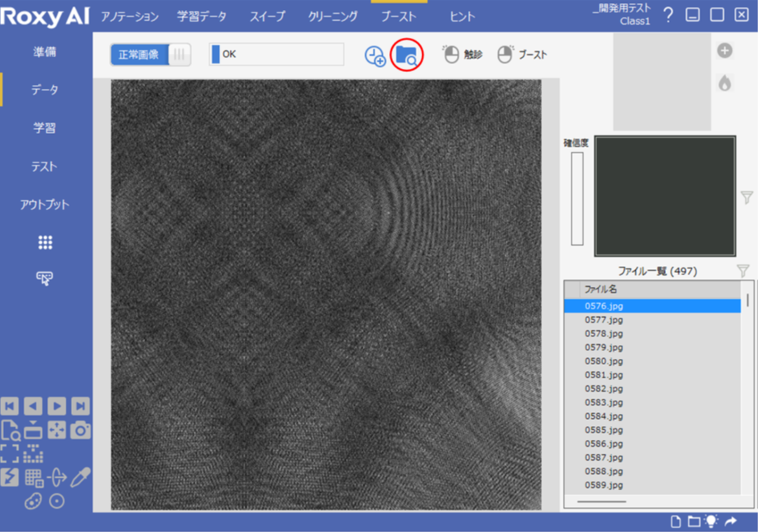Select the camera capture icon
This screenshot has height=532, width=758.
tap(80, 431)
